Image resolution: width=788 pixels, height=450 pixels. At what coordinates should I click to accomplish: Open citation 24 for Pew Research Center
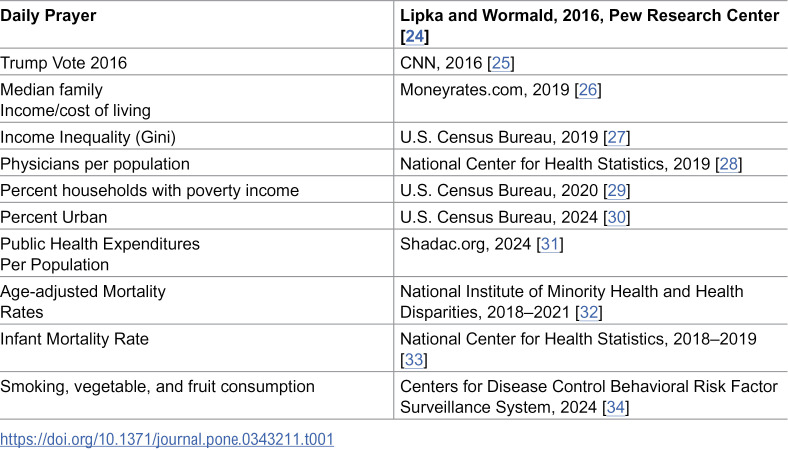tap(415, 36)
